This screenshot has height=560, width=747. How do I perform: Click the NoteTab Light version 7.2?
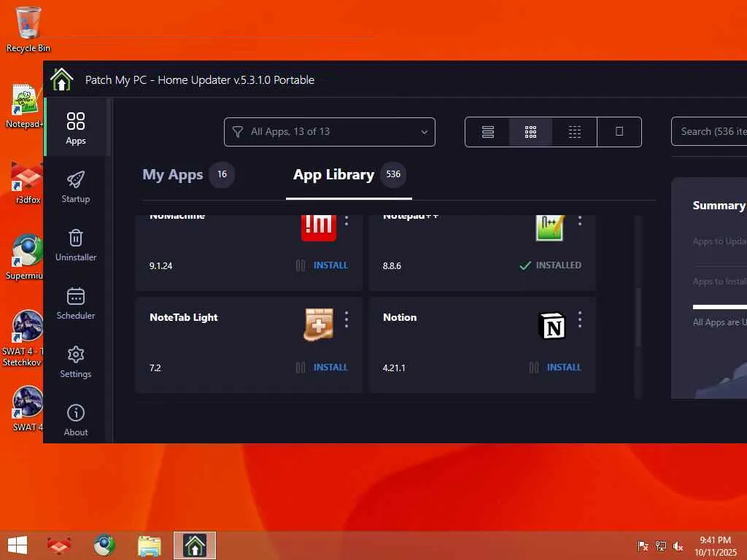tap(155, 367)
